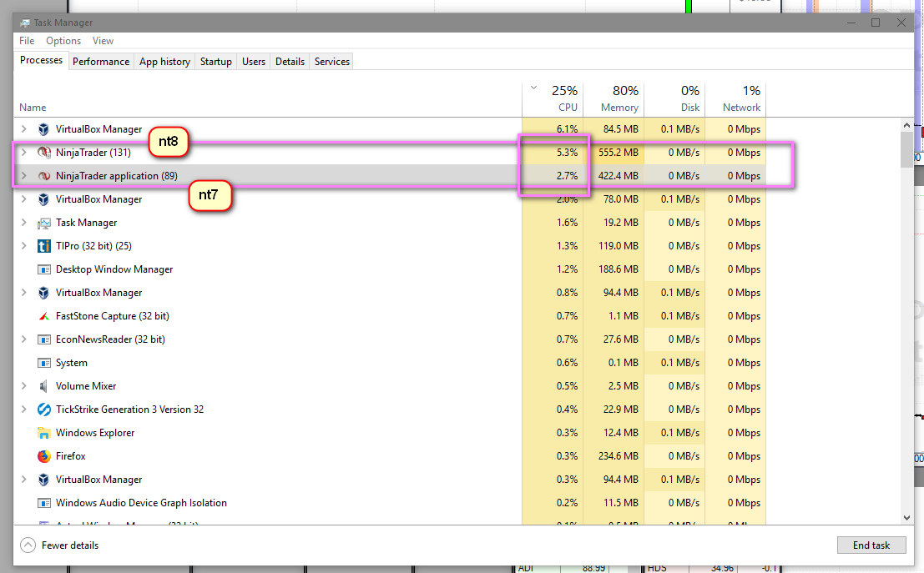Image resolution: width=924 pixels, height=573 pixels.
Task: Click the VirtualBox Manager icon using 6.1% CPU
Action: [43, 129]
